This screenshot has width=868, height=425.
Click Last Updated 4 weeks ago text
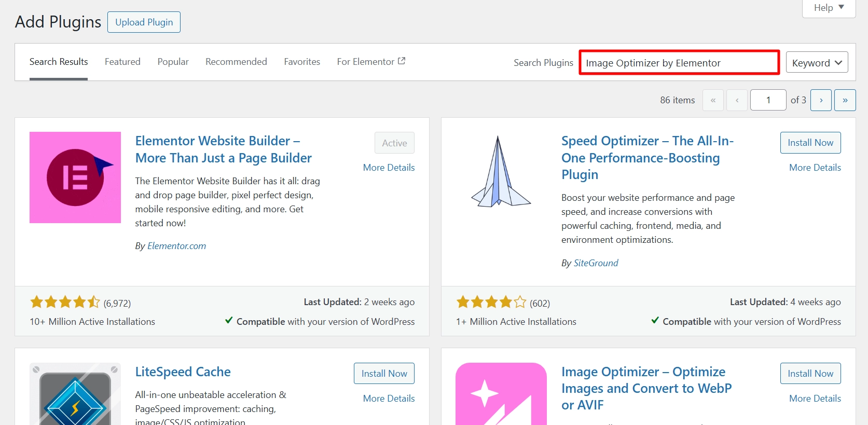click(786, 302)
